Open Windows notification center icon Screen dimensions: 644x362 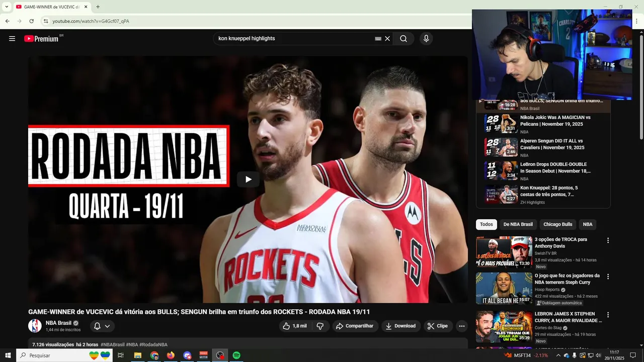(633, 355)
